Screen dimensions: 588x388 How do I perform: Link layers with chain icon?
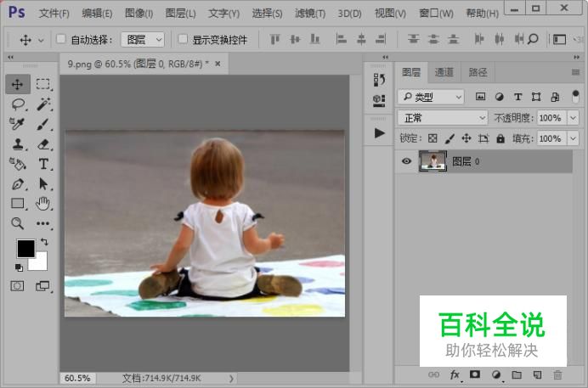tap(434, 374)
